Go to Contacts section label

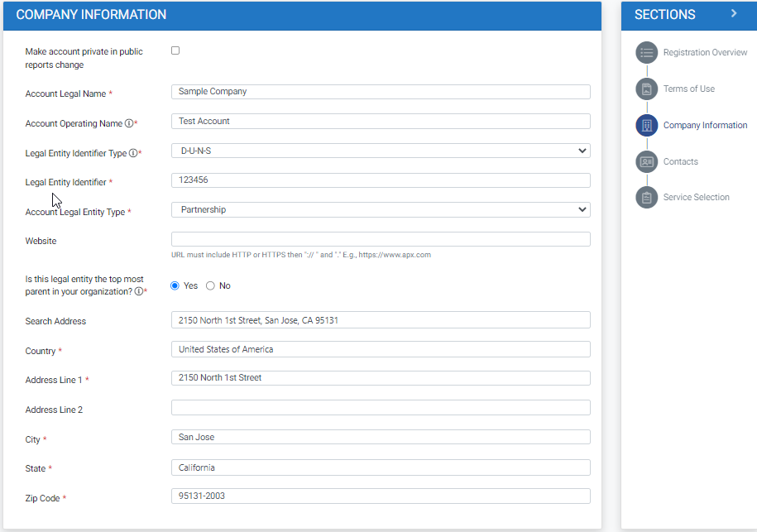coord(680,162)
